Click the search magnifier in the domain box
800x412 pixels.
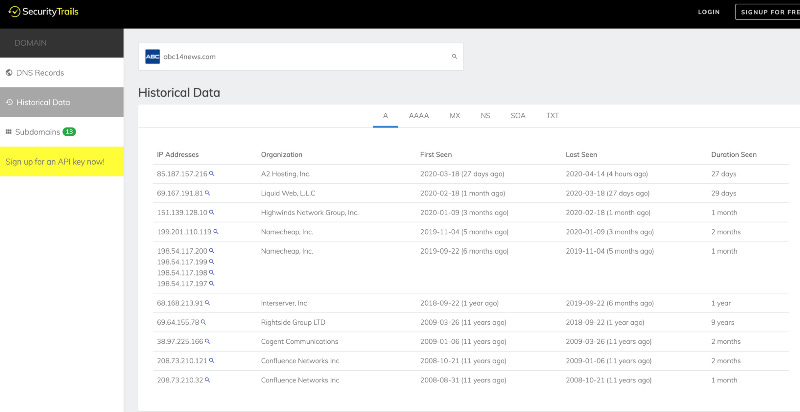pyautogui.click(x=454, y=57)
